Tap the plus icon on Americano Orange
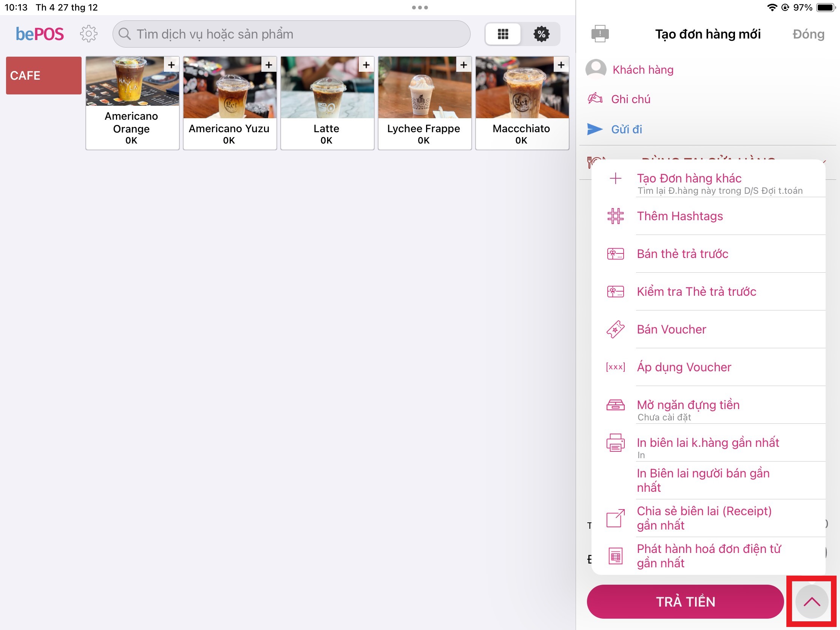The width and height of the screenshot is (840, 630). click(x=171, y=65)
